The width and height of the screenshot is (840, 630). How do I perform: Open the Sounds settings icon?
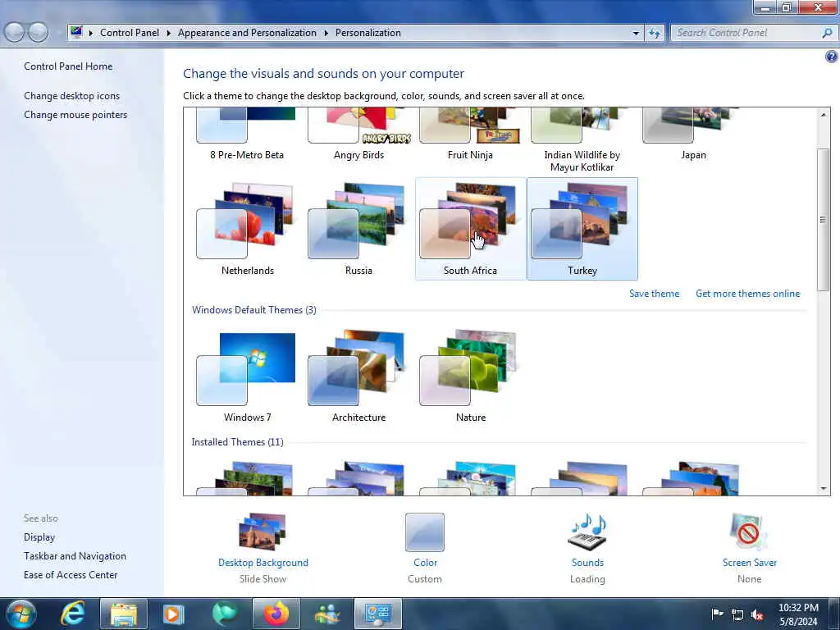coord(587,531)
